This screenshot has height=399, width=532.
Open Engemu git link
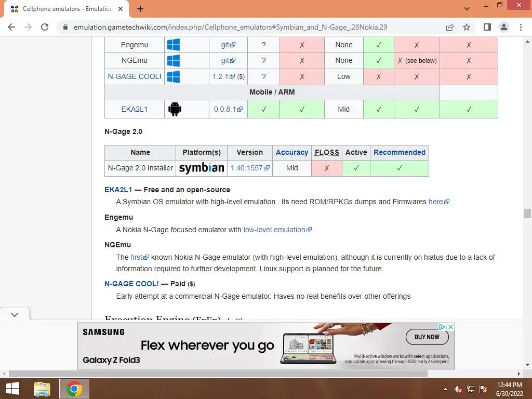pos(228,45)
